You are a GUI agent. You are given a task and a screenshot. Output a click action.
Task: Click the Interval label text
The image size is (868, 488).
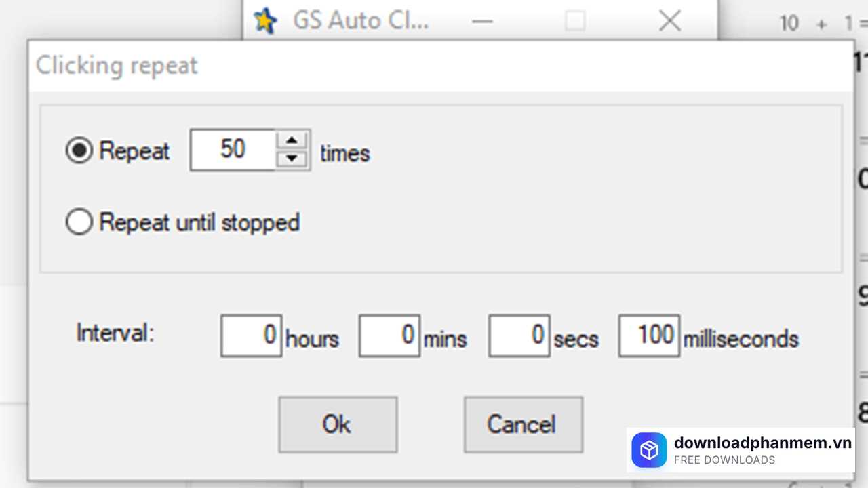point(115,333)
